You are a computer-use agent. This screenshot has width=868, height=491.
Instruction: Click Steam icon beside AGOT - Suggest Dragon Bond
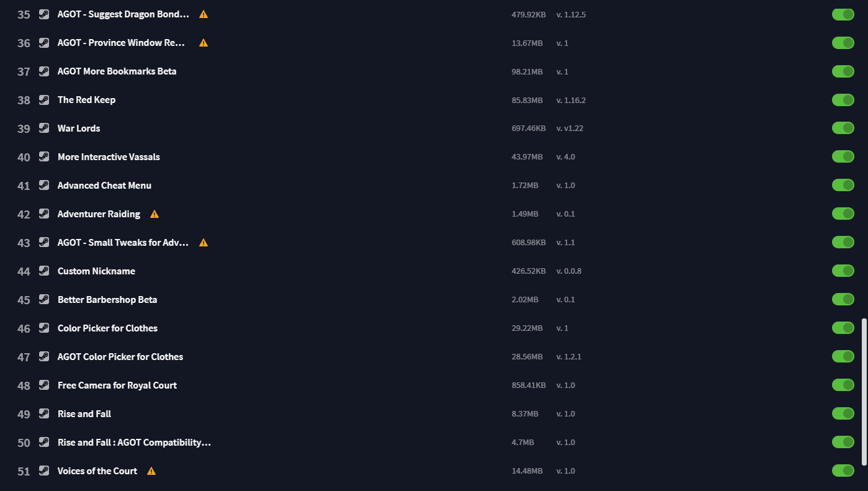pyautogui.click(x=44, y=14)
